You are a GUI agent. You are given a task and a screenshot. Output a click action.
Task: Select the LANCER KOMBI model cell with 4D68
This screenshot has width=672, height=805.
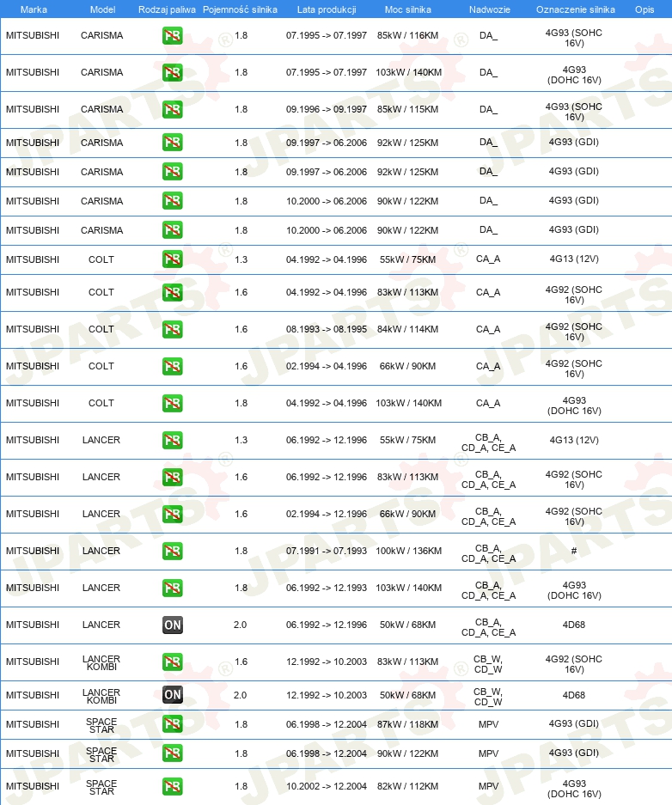pos(101,696)
